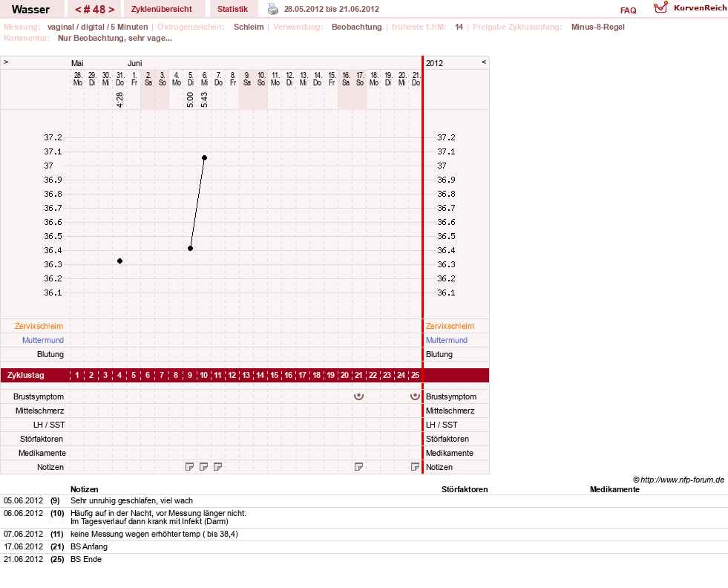
Task: Click measurement time 5:43
Action: (204, 99)
